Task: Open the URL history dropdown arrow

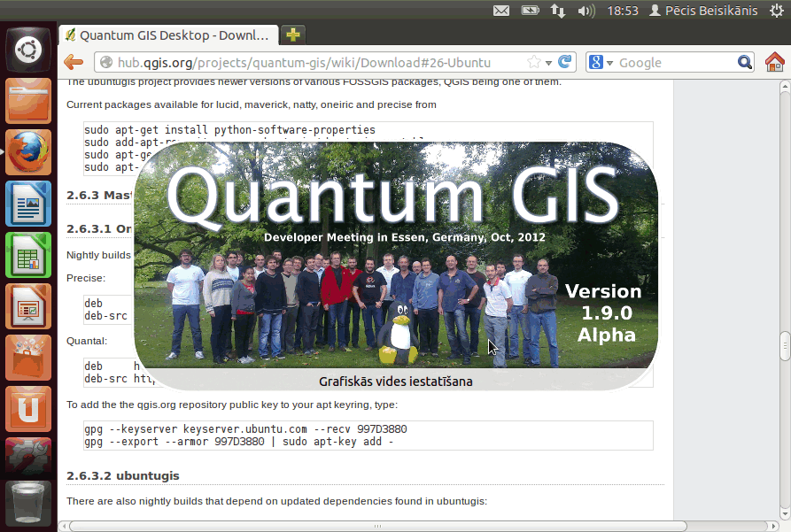Action: 548,63
